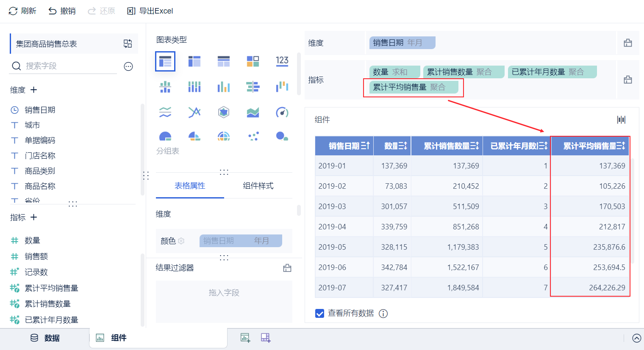The image size is (644, 350).
Task: Switch to the 数据 bottom tab
Action: (x=45, y=338)
